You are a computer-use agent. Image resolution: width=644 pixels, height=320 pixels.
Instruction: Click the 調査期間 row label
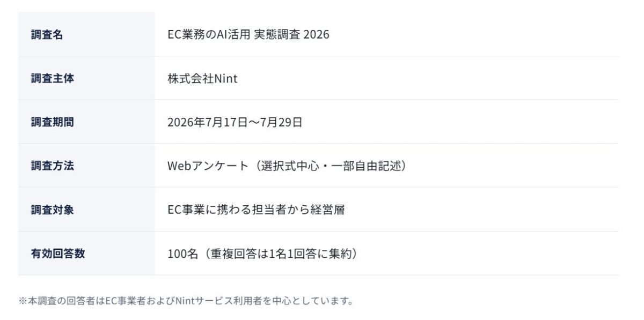(53, 122)
